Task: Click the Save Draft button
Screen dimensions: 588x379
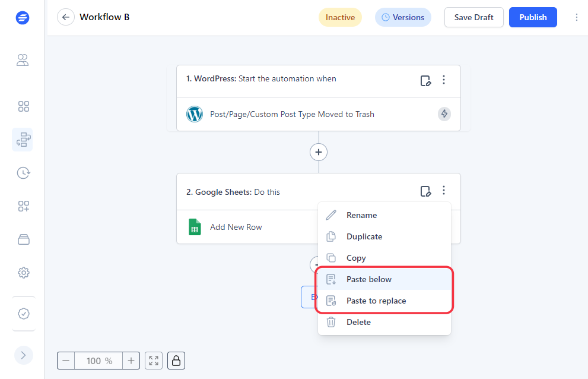Action: pyautogui.click(x=473, y=17)
